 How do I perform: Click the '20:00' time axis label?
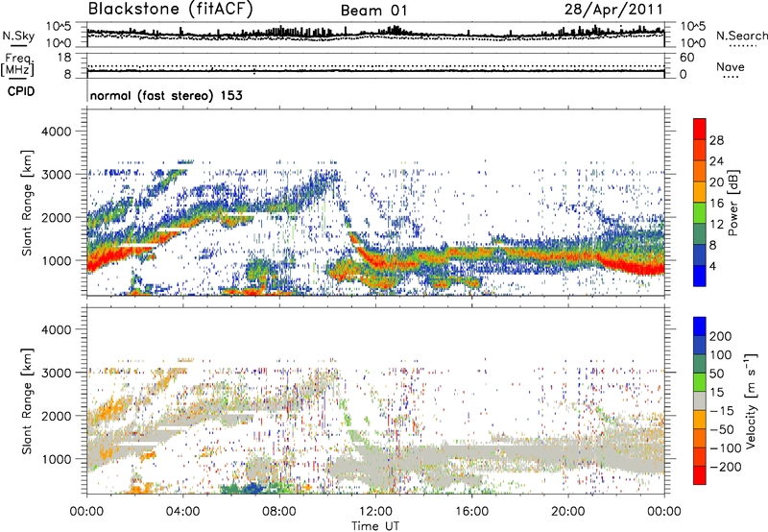[568, 512]
